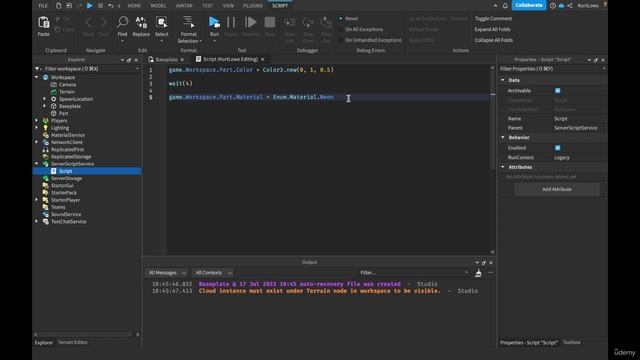Open the FILE menu
Screen dimensions: 640x360
[43, 6]
